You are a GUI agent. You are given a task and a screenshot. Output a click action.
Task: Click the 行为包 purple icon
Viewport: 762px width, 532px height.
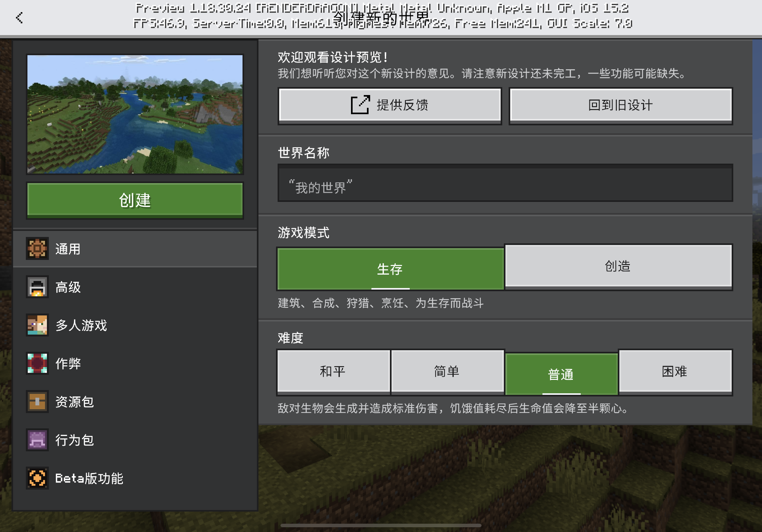(37, 440)
